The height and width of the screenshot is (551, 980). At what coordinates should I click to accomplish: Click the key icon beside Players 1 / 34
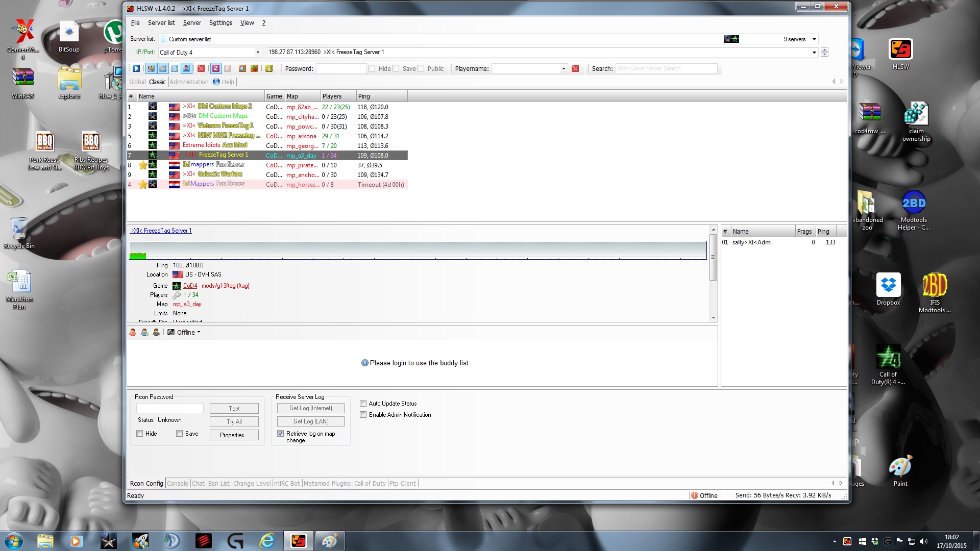(x=177, y=295)
